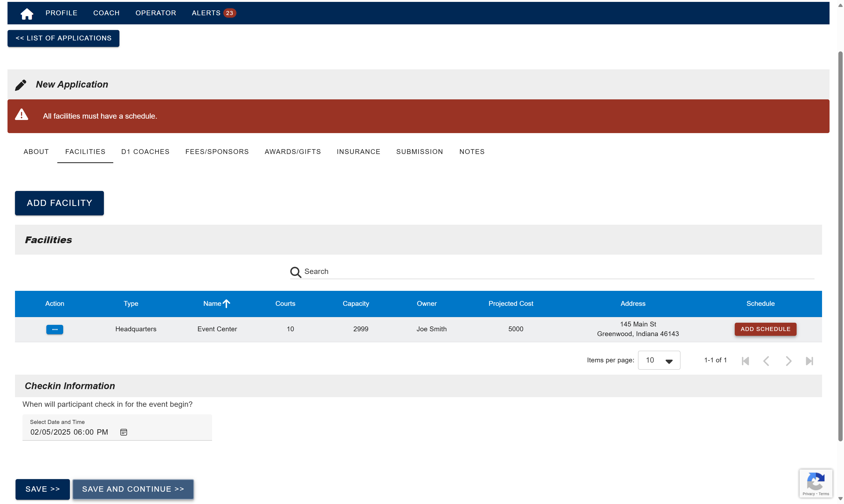The height and width of the screenshot is (504, 844).
Task: Jump to first page of facilities
Action: (745, 361)
